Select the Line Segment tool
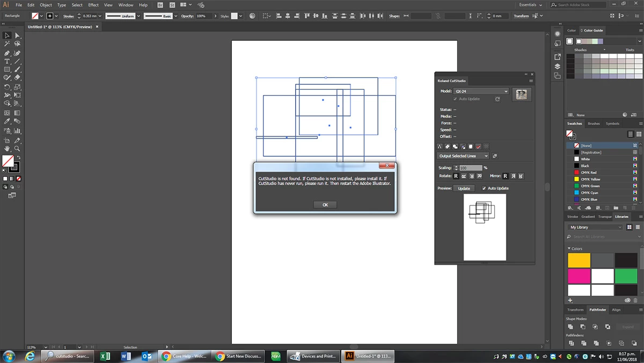The height and width of the screenshot is (363, 644). 17,61
